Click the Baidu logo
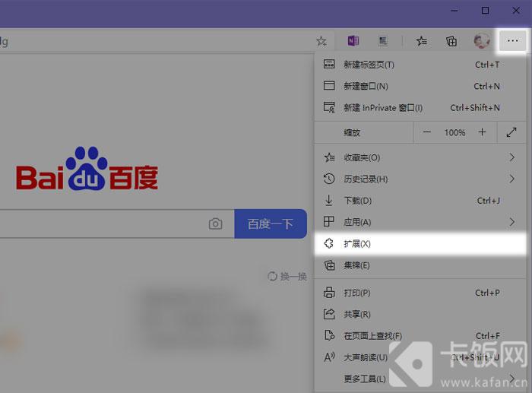Viewport: 532px width, 393px height. pyautogui.click(x=87, y=168)
